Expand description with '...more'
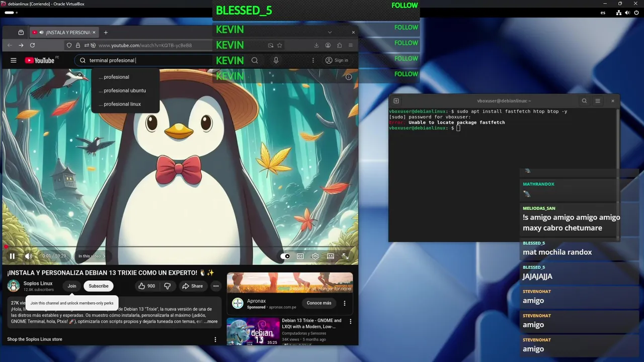Viewport: 644px width, 362px height. coord(211,321)
